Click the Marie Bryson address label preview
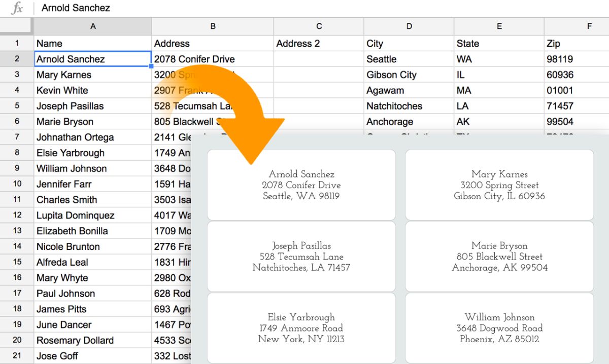Viewport: 609px width, 364px height. pyautogui.click(x=499, y=257)
